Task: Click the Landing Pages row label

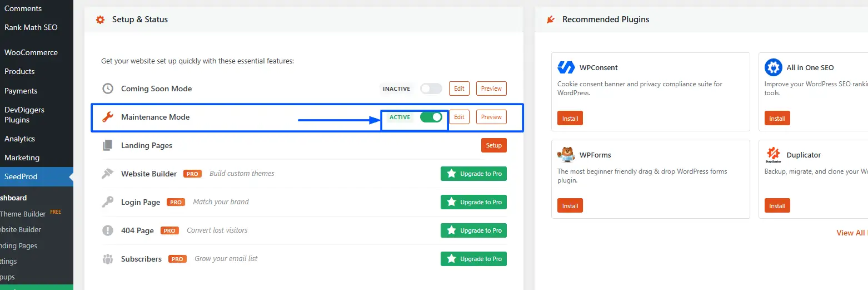Action: 147,145
